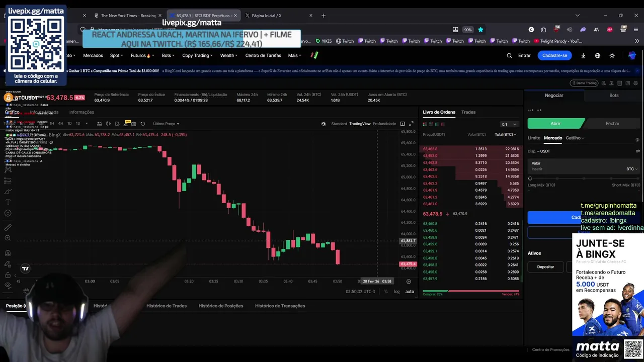Image resolution: width=644 pixels, height=362 pixels.
Task: Open the BTC unit dropdown in Valor field
Action: (631, 169)
